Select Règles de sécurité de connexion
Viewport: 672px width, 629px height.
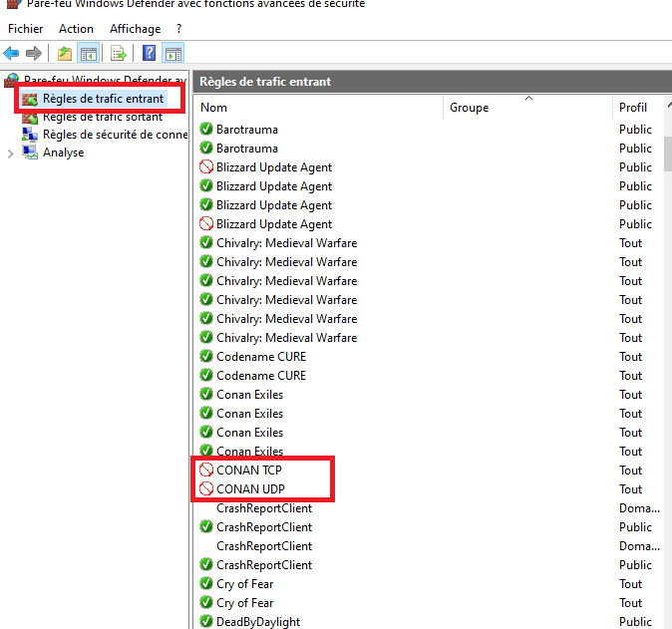(116, 135)
